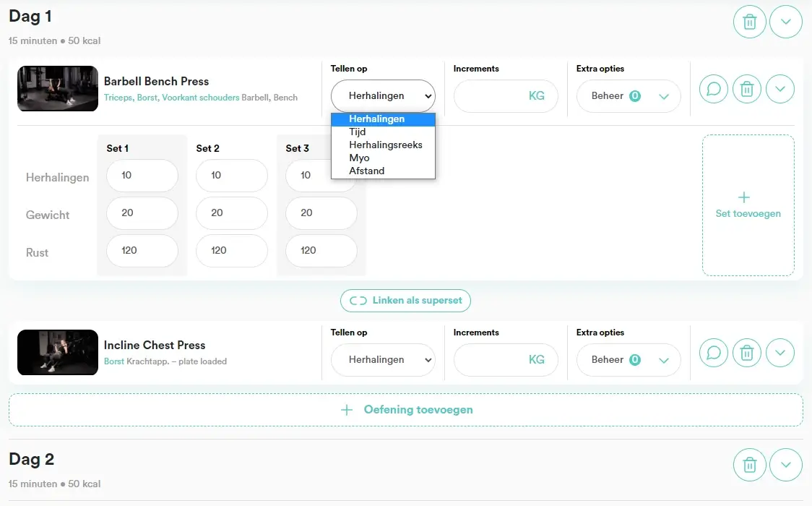Open Tellen op dropdown for Incline Chest Press

[x=383, y=360]
